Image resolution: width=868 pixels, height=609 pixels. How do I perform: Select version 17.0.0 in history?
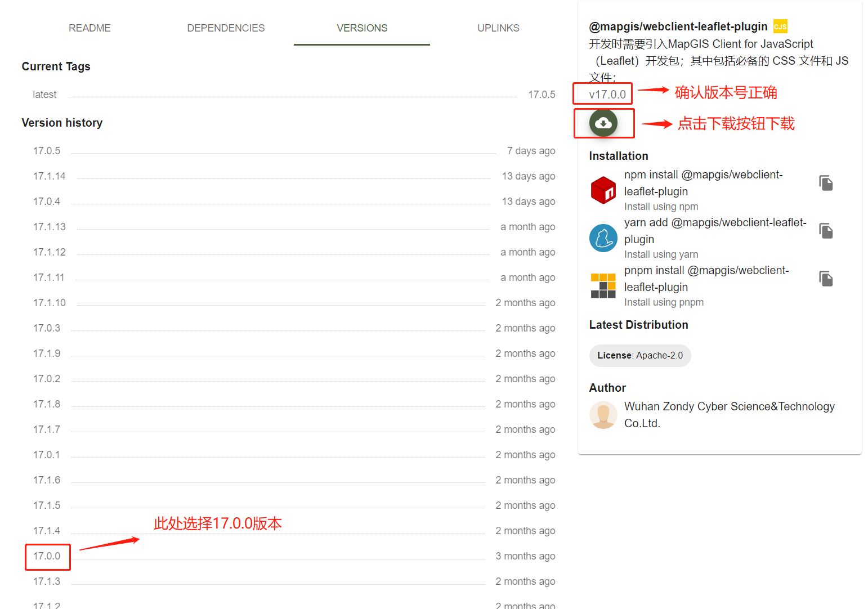pyautogui.click(x=47, y=556)
